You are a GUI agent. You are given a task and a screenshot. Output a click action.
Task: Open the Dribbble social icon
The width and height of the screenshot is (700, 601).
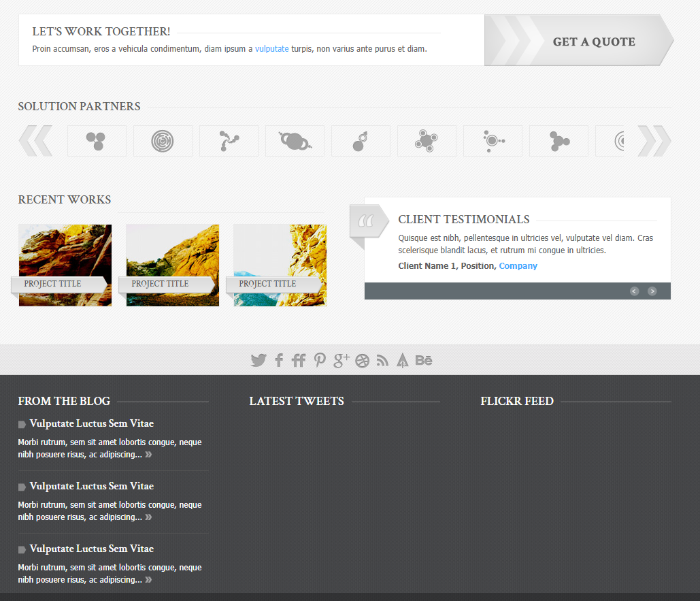pos(362,361)
